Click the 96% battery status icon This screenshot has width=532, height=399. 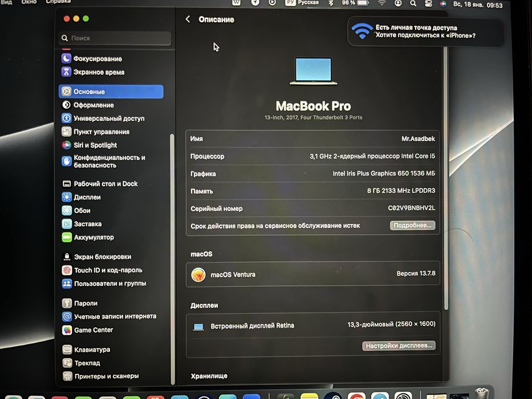pyautogui.click(x=355, y=3)
